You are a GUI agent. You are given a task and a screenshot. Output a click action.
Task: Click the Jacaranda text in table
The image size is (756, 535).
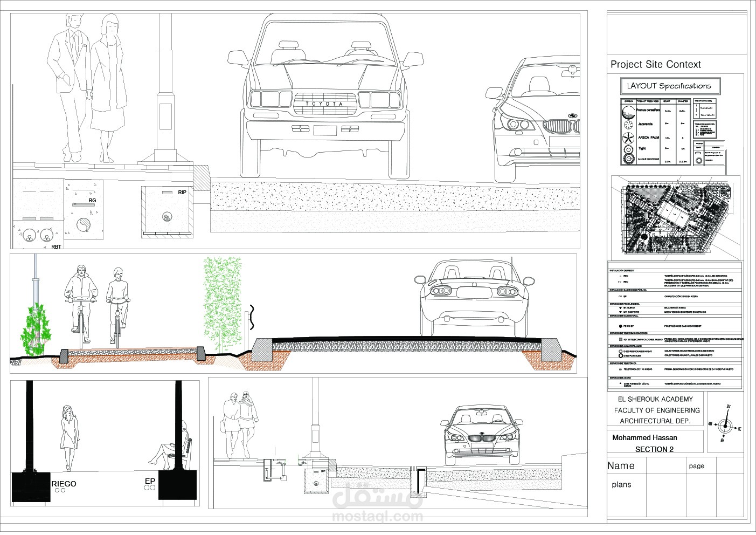[x=646, y=124]
